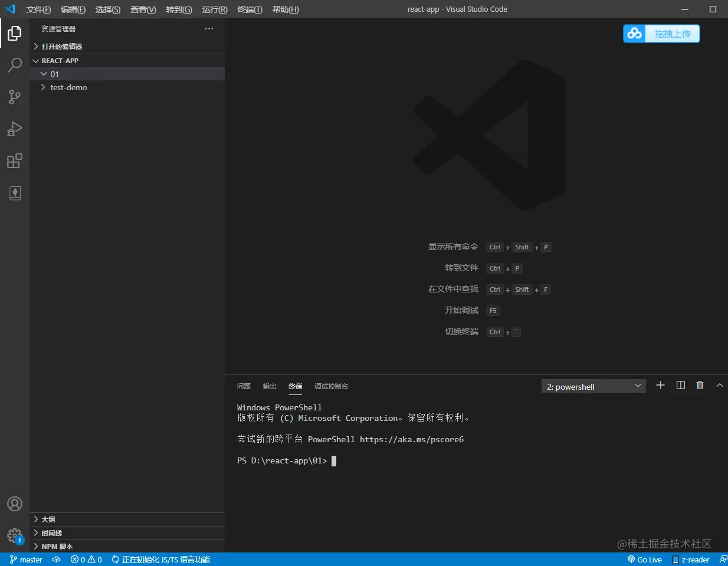This screenshot has height=566, width=728.
Task: Click the VS Code logo in title bar
Action: click(10, 9)
